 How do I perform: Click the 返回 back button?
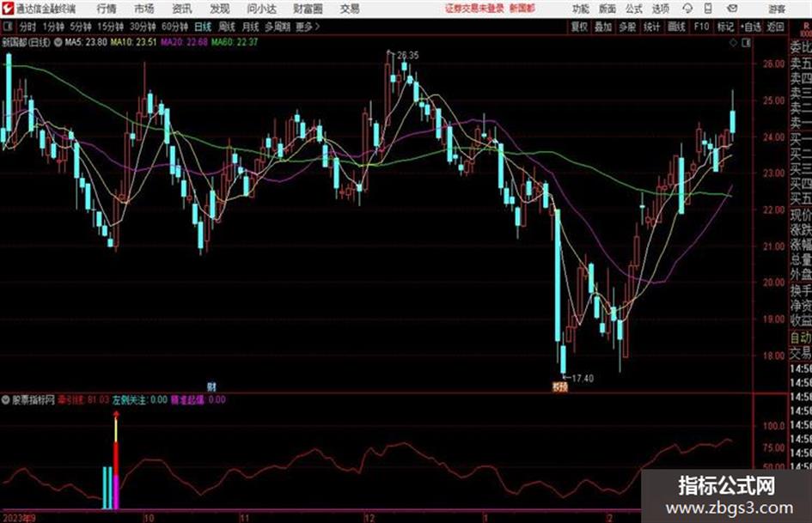click(x=775, y=27)
